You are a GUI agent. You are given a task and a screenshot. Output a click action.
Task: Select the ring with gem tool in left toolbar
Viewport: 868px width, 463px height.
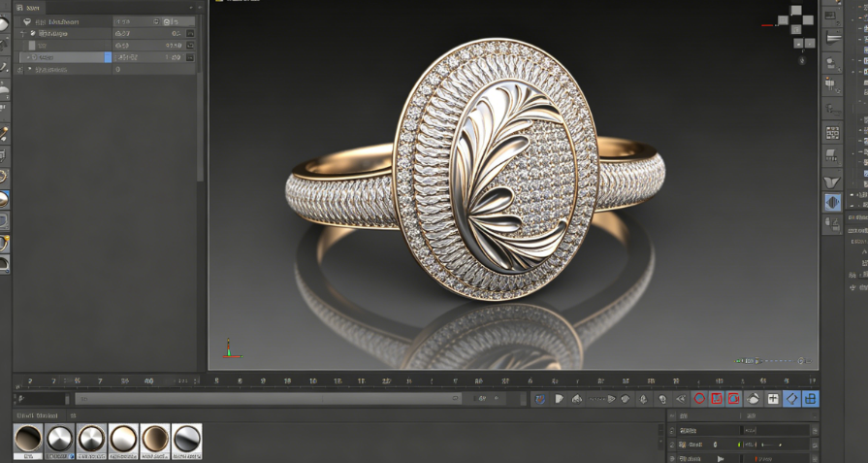pyautogui.click(x=3, y=243)
